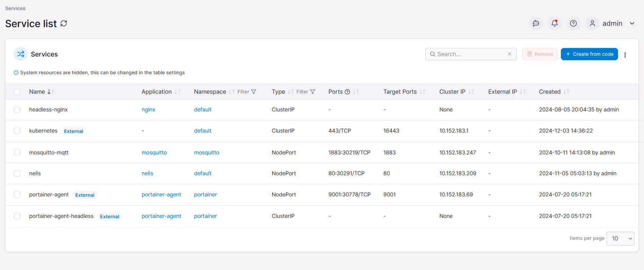Click the Ports info question icon

click(x=347, y=92)
